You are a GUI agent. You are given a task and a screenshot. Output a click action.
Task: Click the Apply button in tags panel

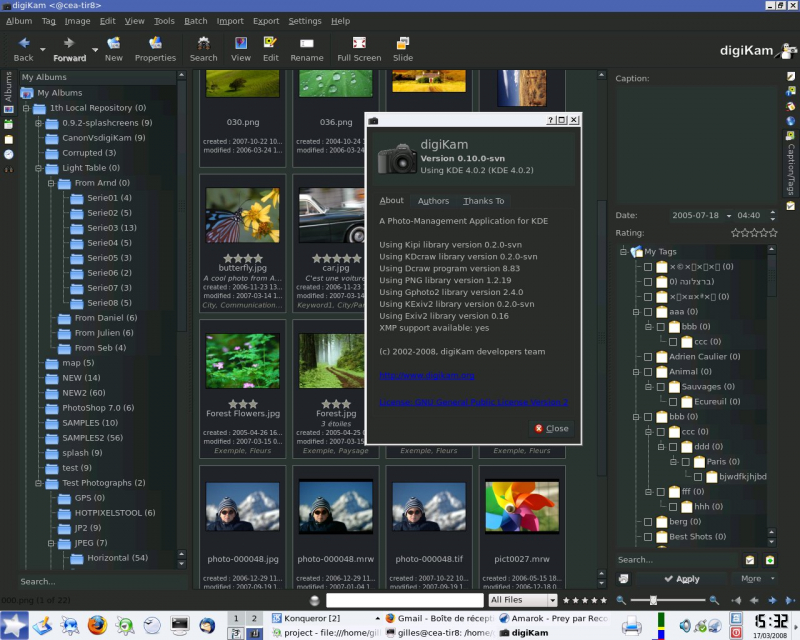680,578
